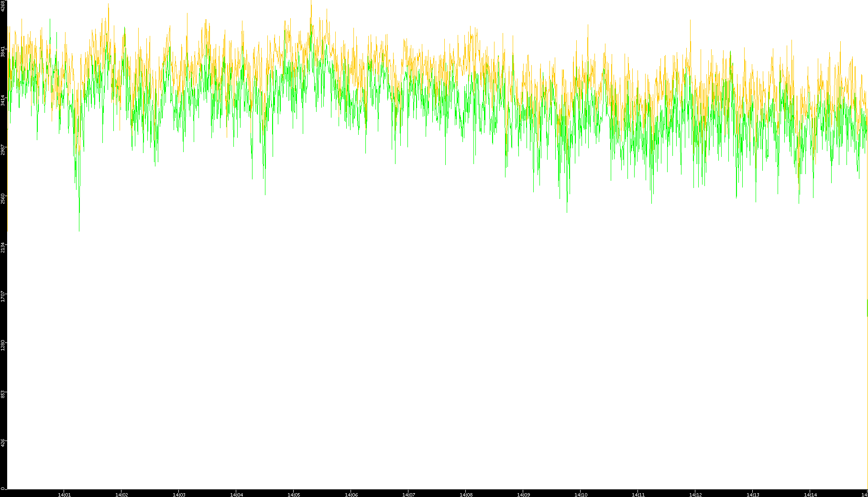Click the 1280 vertical axis label

click(3, 345)
